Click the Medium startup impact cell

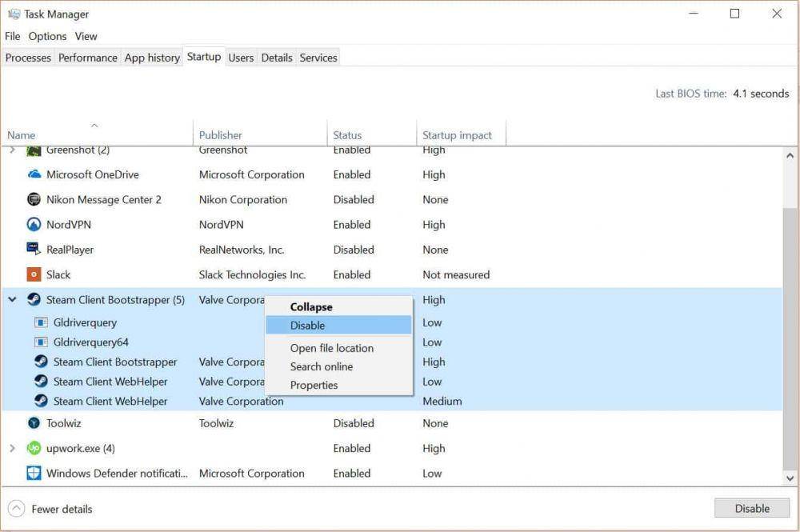pyautogui.click(x=442, y=401)
